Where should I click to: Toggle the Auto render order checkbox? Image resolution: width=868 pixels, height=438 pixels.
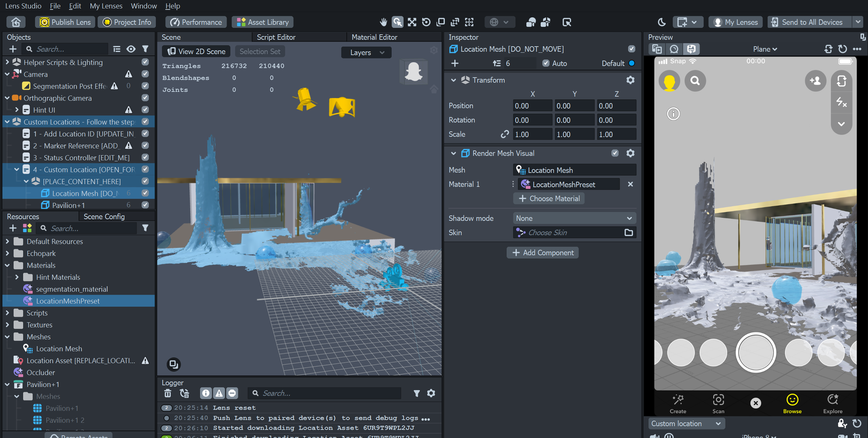click(546, 63)
